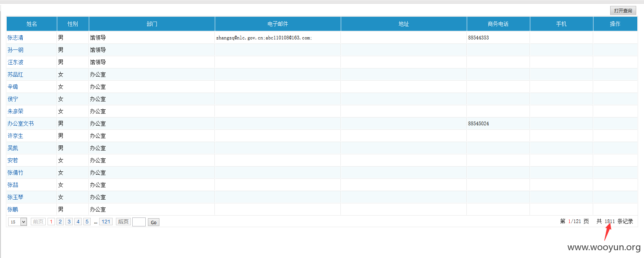The image size is (644, 258).
Task: Click the 第 1/121 页 page indicator
Action: click(x=575, y=221)
